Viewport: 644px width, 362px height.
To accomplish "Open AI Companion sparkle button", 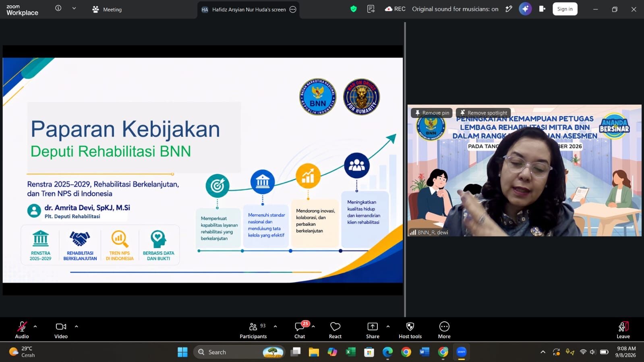I will point(525,9).
